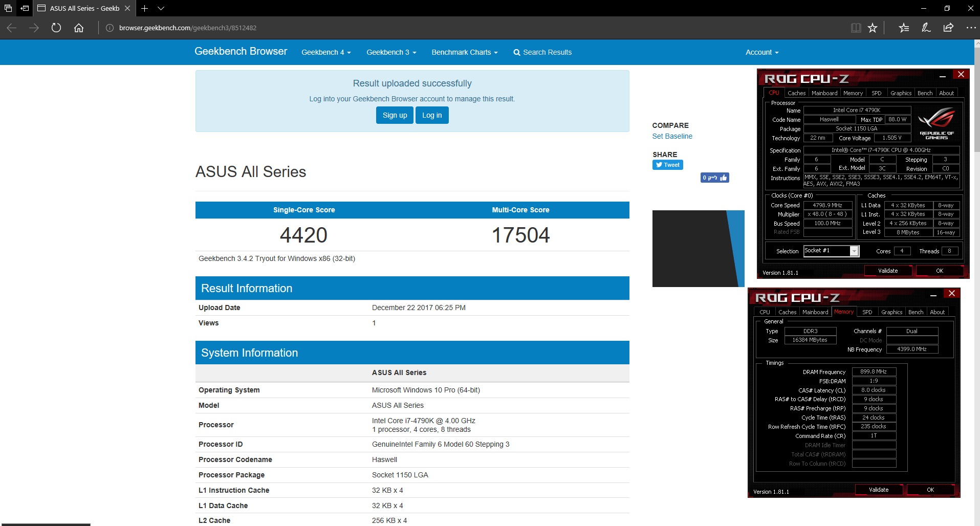This screenshot has width=980, height=526.
Task: Refresh the page with the reload icon
Action: point(56,28)
